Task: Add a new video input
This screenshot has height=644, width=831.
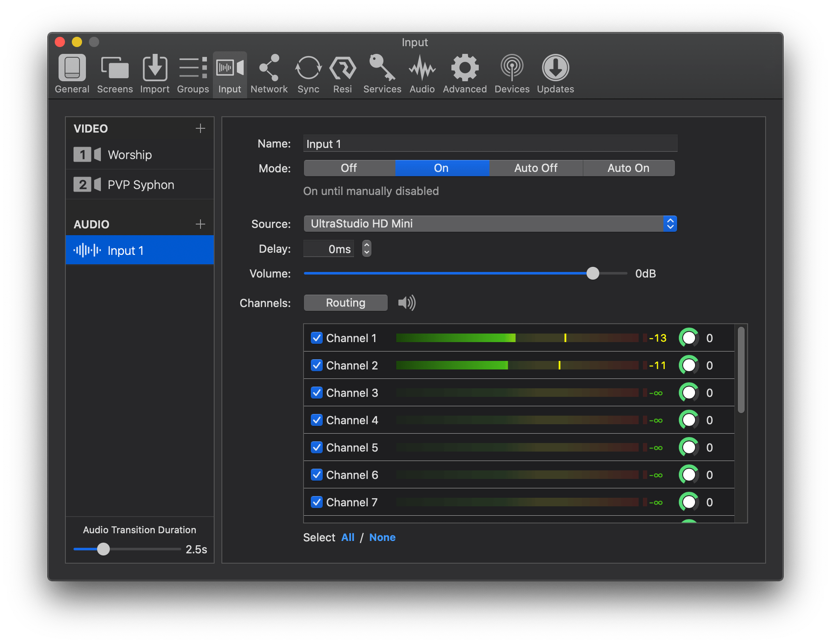Action: pos(200,128)
